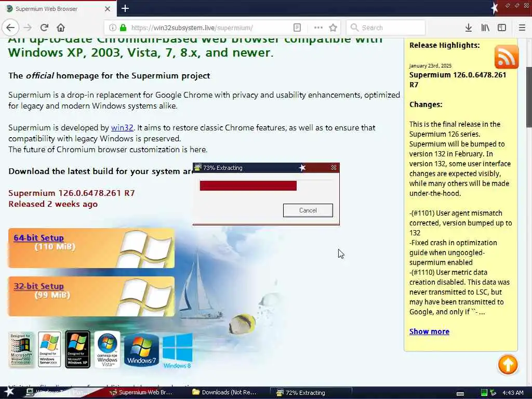Click the Windows 2000 Professional badge
532x399 pixels.
click(x=21, y=350)
